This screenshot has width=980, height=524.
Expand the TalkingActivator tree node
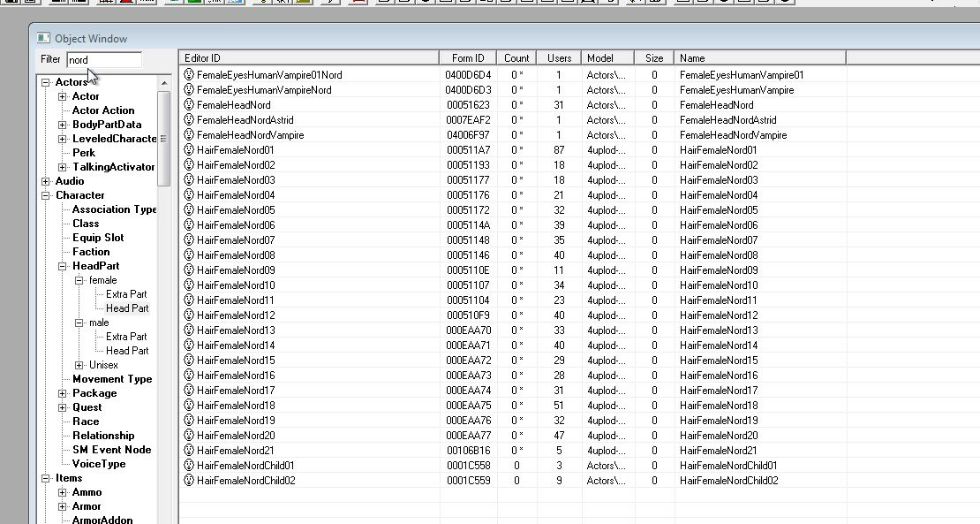(63, 168)
